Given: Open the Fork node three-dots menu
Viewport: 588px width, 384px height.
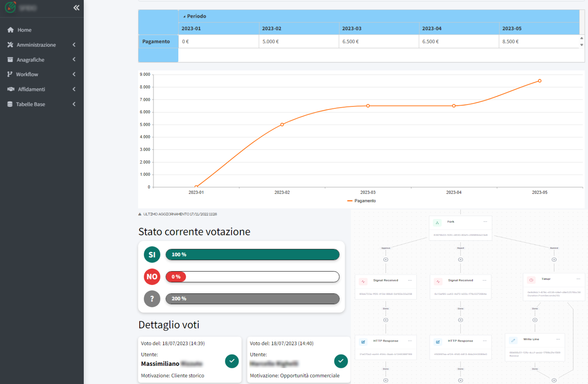Looking at the screenshot, I should click(x=485, y=222).
